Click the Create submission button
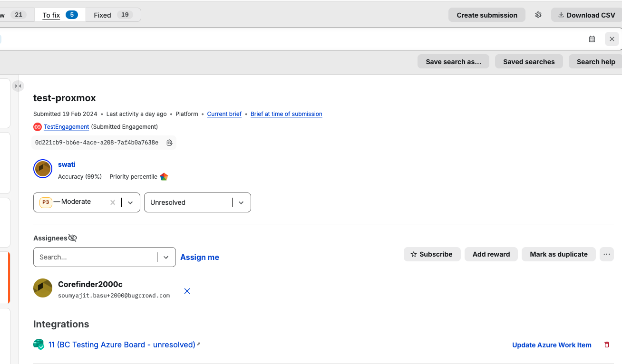Image resolution: width=622 pixels, height=364 pixels. tap(486, 15)
